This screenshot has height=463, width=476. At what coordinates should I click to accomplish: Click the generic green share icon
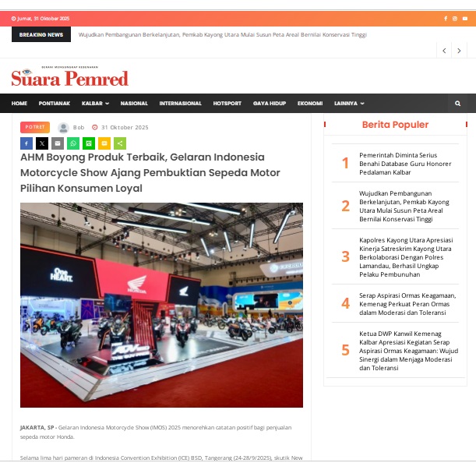tap(120, 143)
